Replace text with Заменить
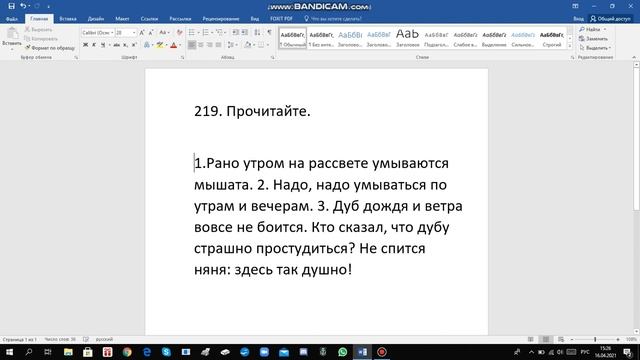640x360 pixels. coord(593,38)
